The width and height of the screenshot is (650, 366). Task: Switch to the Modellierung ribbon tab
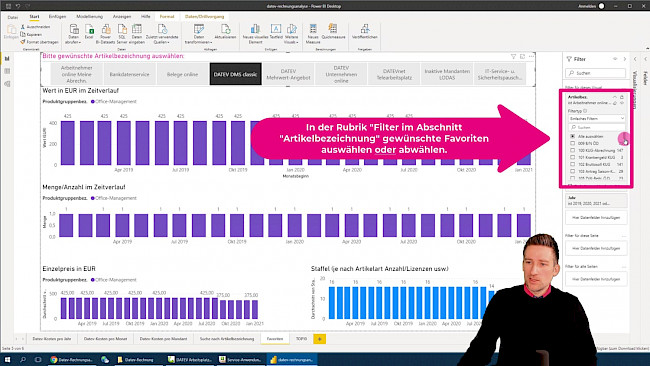click(90, 17)
